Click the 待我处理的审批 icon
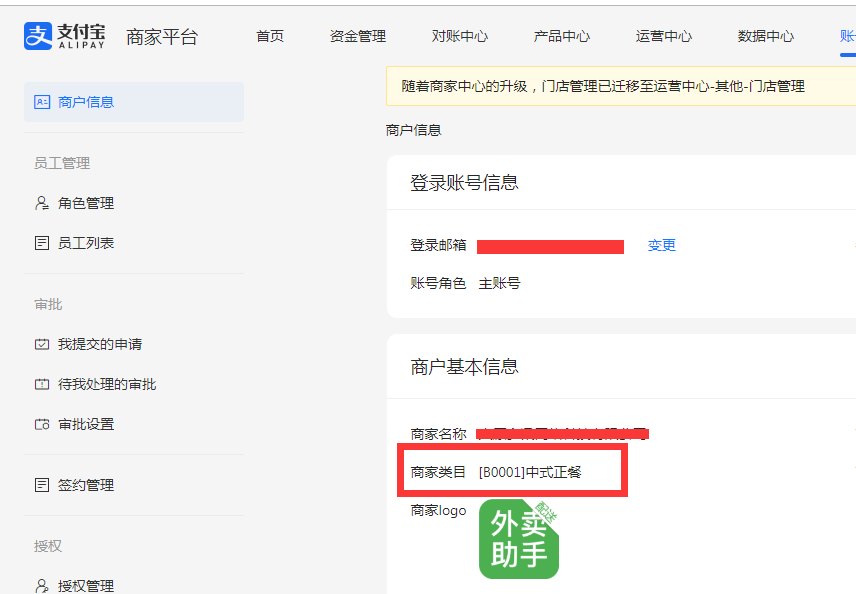The height and width of the screenshot is (594, 856). 42,384
